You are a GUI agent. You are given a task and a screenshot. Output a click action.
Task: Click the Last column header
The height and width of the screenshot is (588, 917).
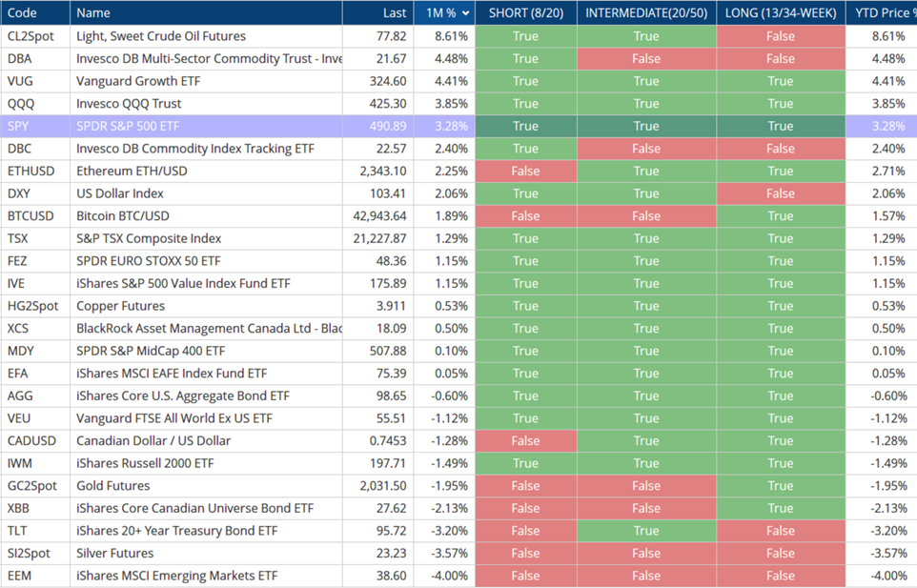394,13
